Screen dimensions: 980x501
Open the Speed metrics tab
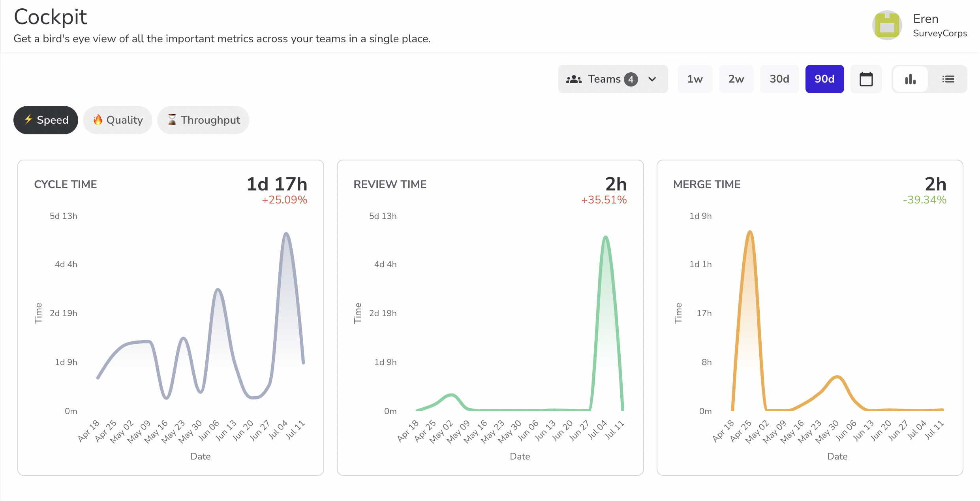point(46,120)
